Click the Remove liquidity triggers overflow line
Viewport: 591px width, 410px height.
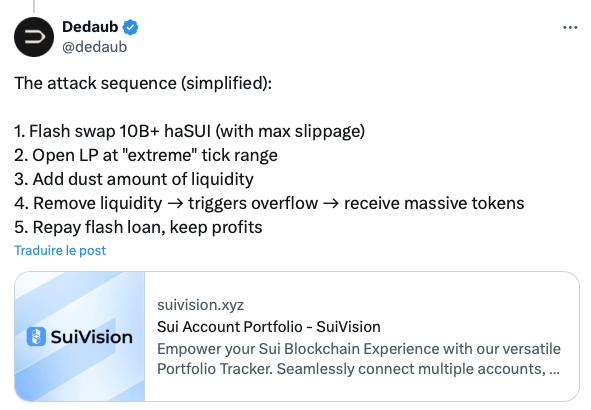269,203
